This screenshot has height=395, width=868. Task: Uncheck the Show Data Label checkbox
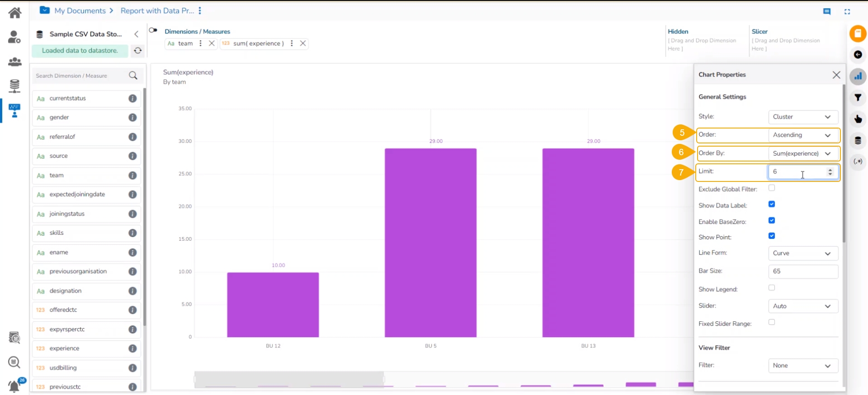tap(772, 204)
